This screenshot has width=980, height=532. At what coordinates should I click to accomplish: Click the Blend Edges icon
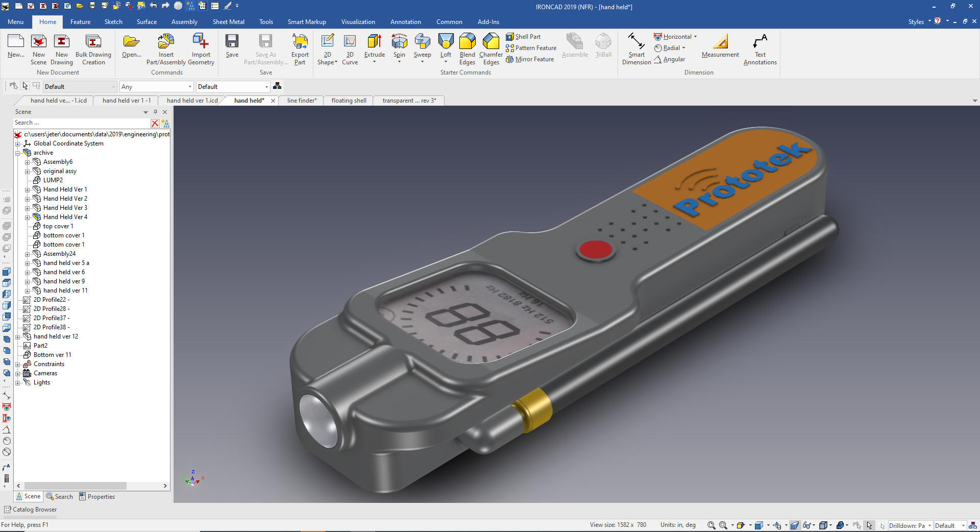[x=467, y=42]
